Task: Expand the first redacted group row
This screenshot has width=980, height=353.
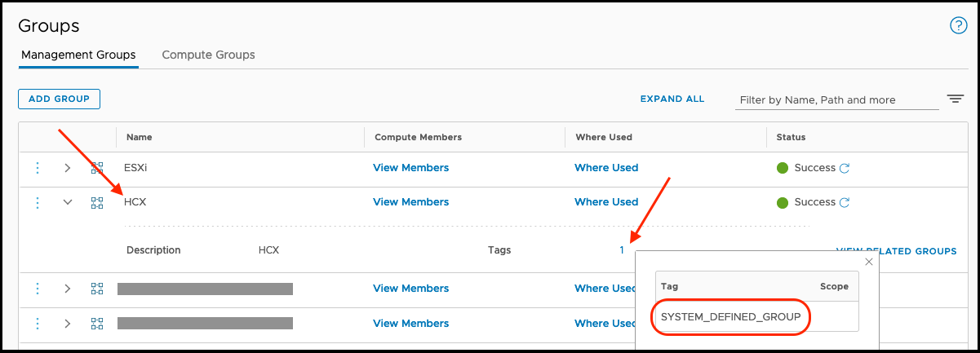Action: 68,289
